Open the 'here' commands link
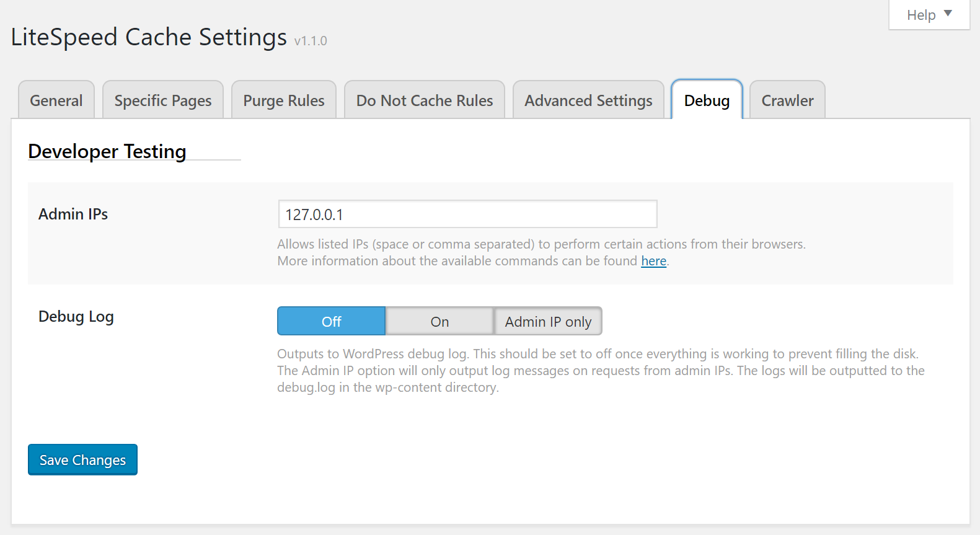 pyautogui.click(x=653, y=261)
